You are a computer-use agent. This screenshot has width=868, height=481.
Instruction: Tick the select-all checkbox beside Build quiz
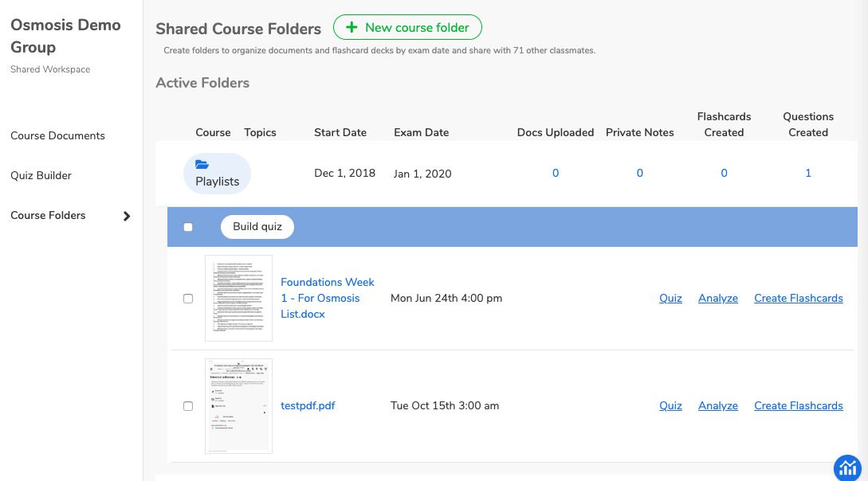coord(188,227)
